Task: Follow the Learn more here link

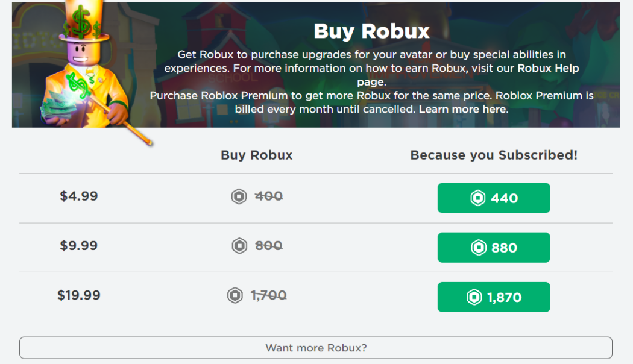Action: point(463,109)
